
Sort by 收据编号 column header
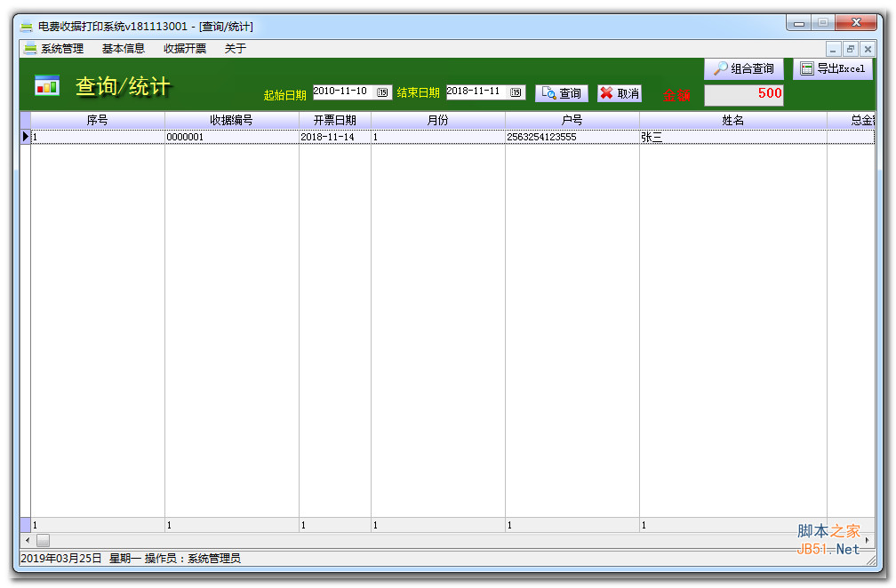231,120
